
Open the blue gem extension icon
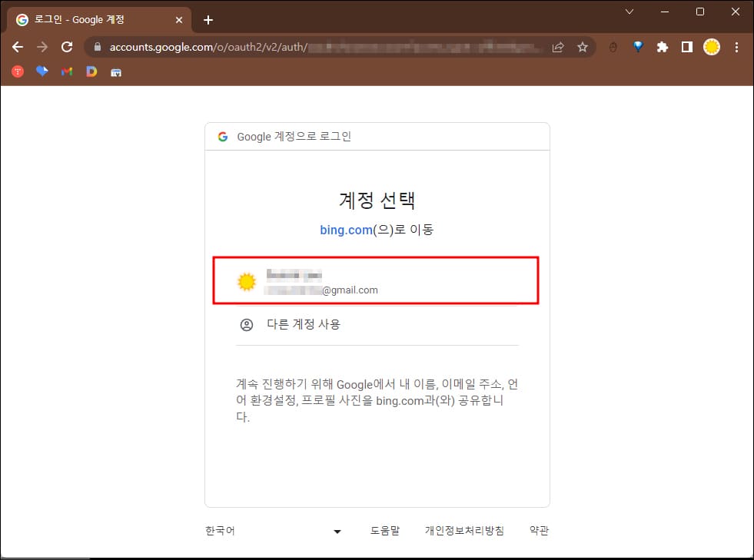(x=638, y=47)
